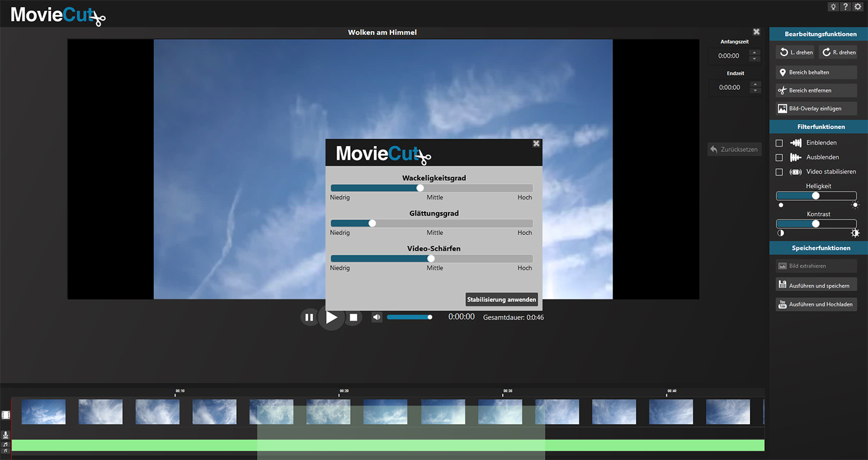
Task: Click the microphone recording track icon
Action: (x=6, y=435)
